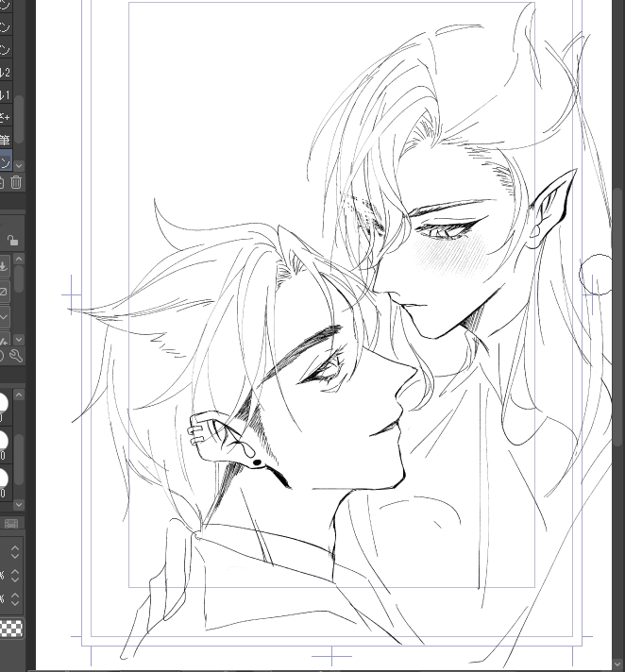Image resolution: width=625 pixels, height=672 pixels.
Task: Click the duplicate sub tool icon beside trash
Action: (3, 182)
